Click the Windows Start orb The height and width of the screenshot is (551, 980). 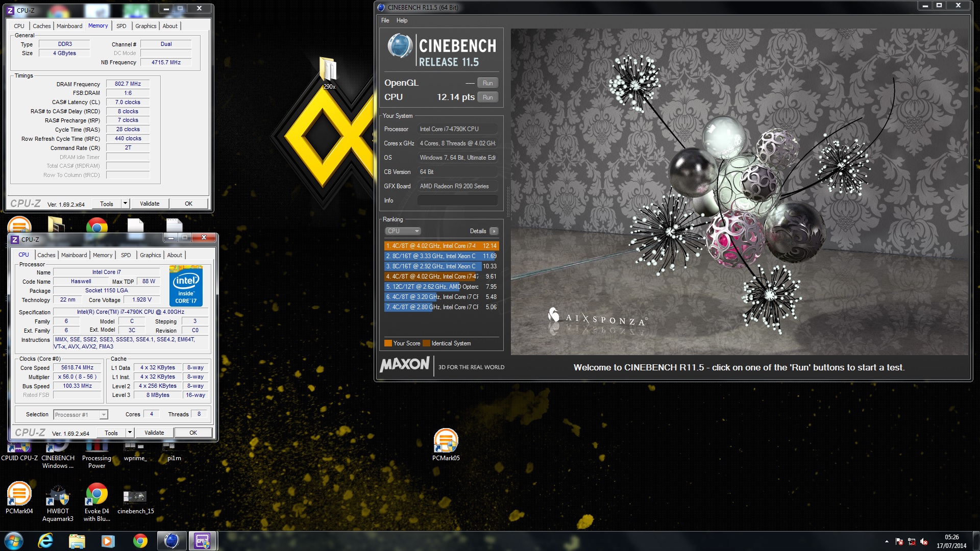[14, 541]
